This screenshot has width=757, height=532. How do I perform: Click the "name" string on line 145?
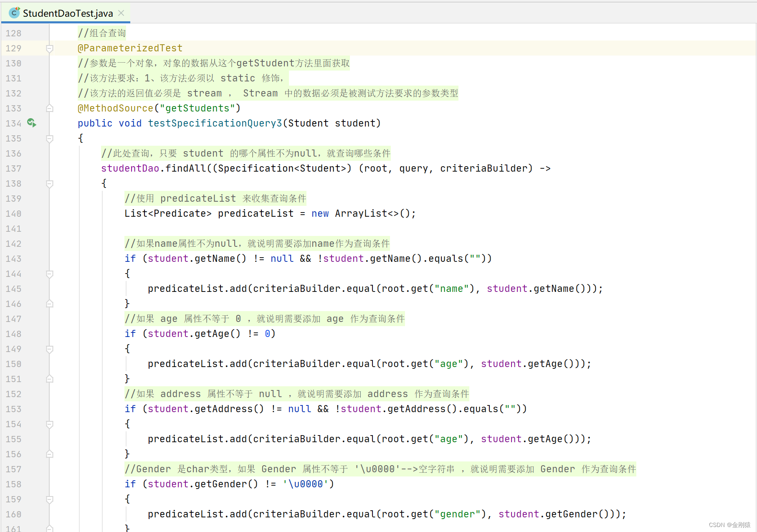pyautogui.click(x=452, y=289)
